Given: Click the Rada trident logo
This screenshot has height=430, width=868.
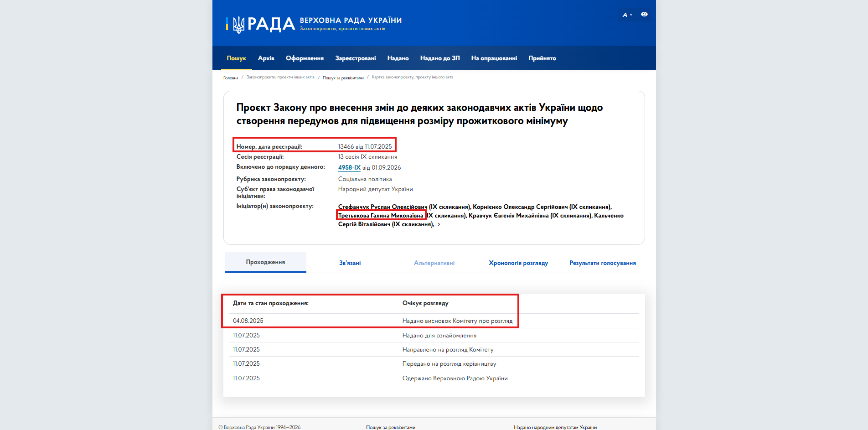Looking at the screenshot, I should tap(238, 24).
